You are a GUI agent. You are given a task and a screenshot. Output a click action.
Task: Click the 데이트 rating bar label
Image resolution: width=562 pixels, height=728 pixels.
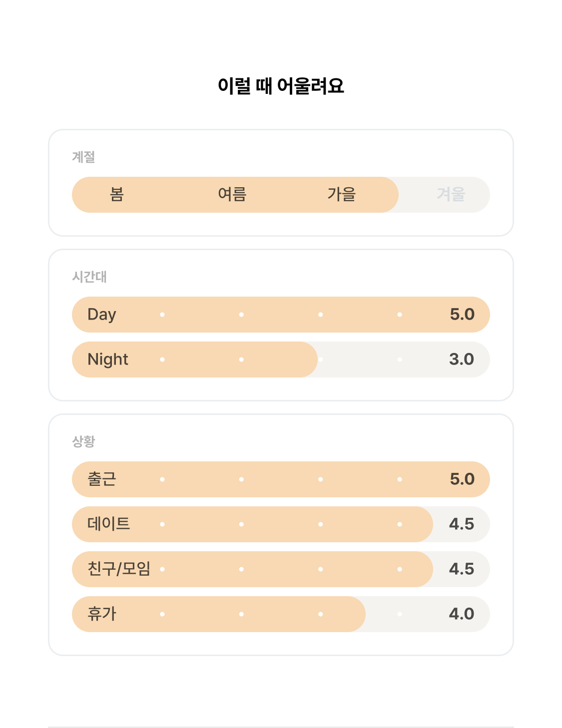(x=109, y=524)
